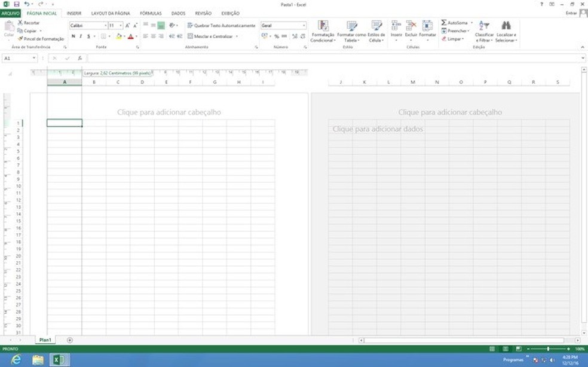Switch to Normal view in status bar

[492, 348]
